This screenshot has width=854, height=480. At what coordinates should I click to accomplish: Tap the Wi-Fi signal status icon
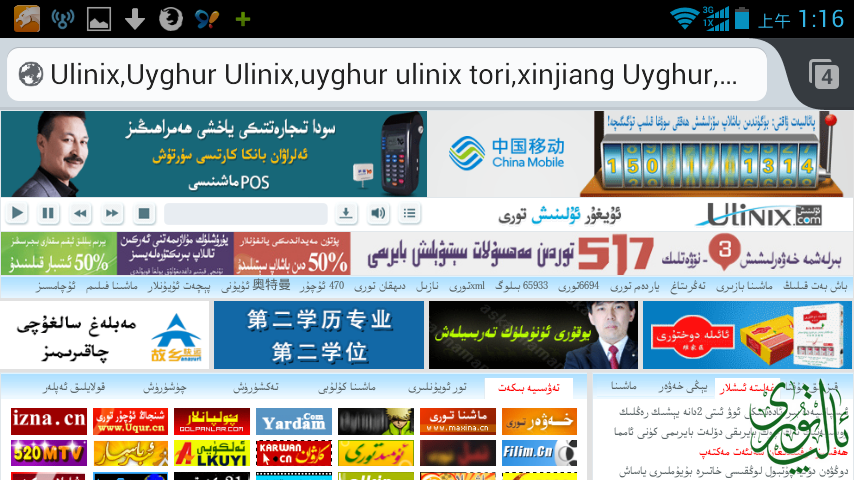(x=684, y=19)
